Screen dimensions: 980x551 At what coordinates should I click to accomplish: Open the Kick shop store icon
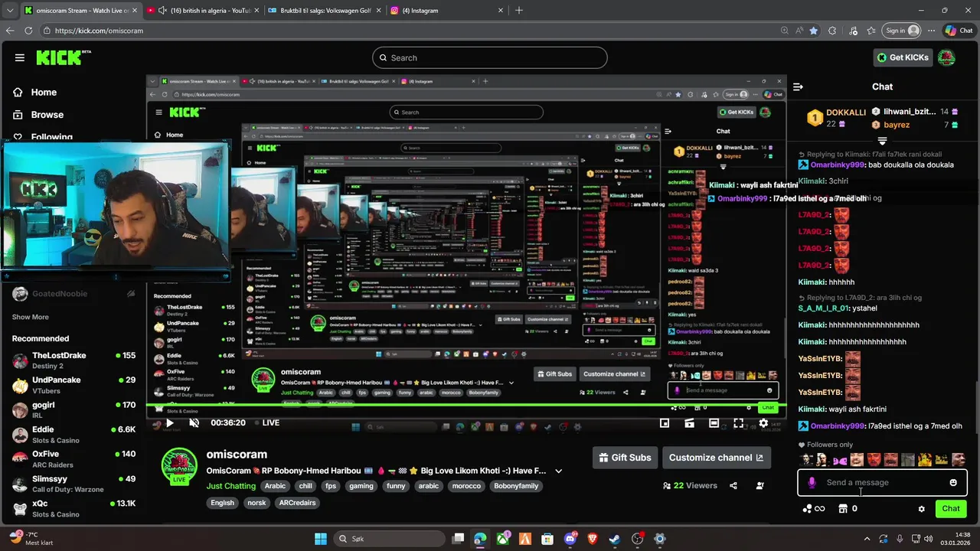click(843, 509)
